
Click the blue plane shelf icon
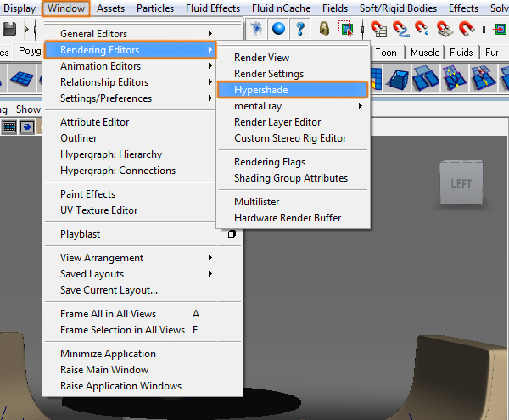(x=22, y=78)
